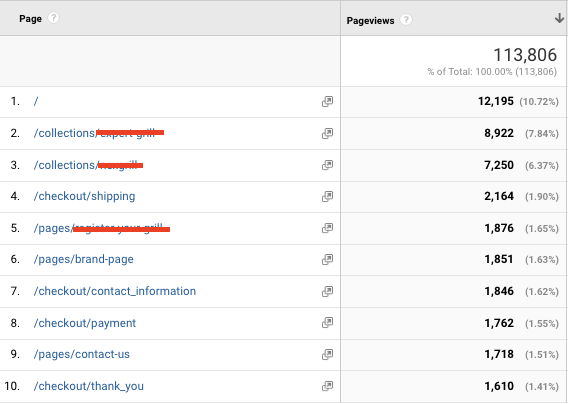The height and width of the screenshot is (404, 568).
Task: Open external link icon for /checkout/payment
Action: coord(327,323)
